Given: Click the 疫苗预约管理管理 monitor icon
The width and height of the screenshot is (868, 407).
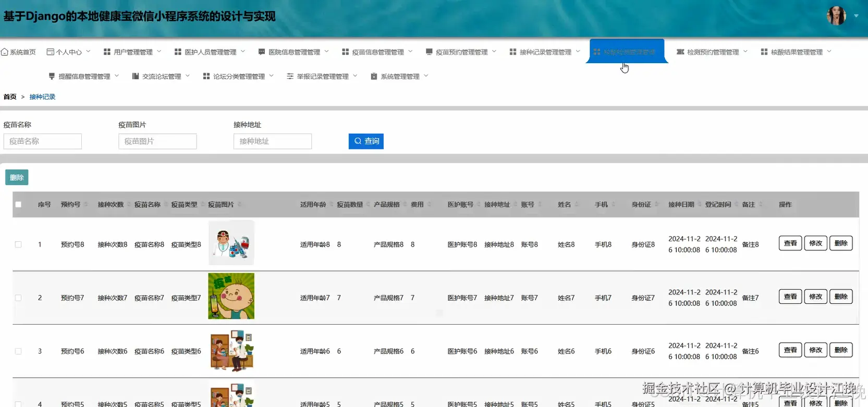Looking at the screenshot, I should (429, 52).
